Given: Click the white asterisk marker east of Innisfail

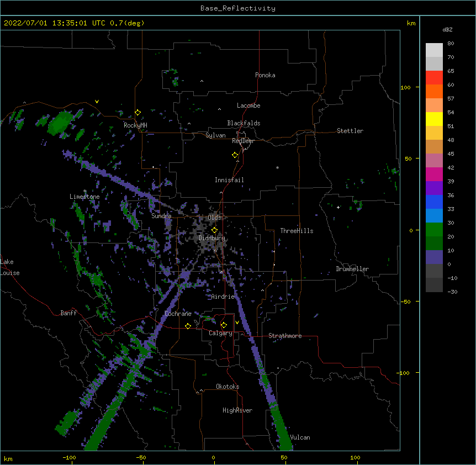Looking at the screenshot, I should click(277, 167).
